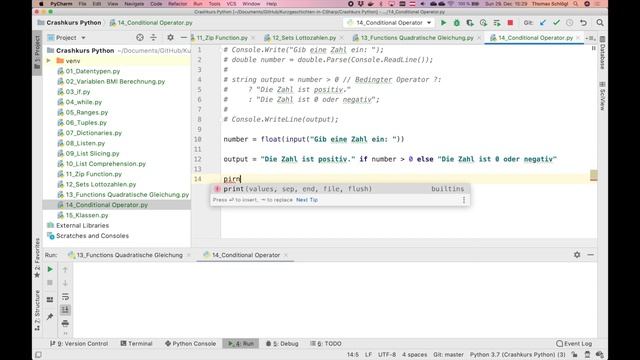Click scroll down arrow in Run panel
Image resolution: width=640 pixels, height=360 pixels.
(x=65, y=283)
